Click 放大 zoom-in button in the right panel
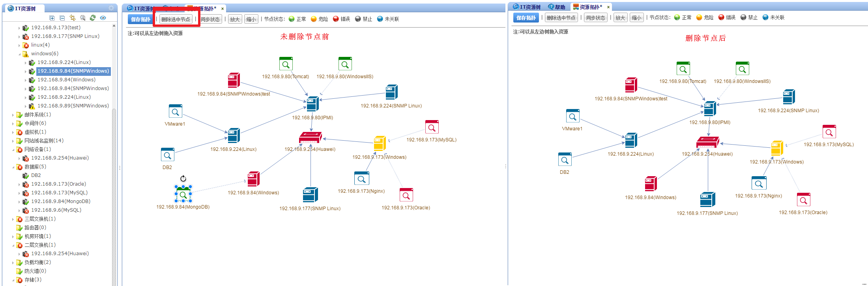 tap(620, 18)
